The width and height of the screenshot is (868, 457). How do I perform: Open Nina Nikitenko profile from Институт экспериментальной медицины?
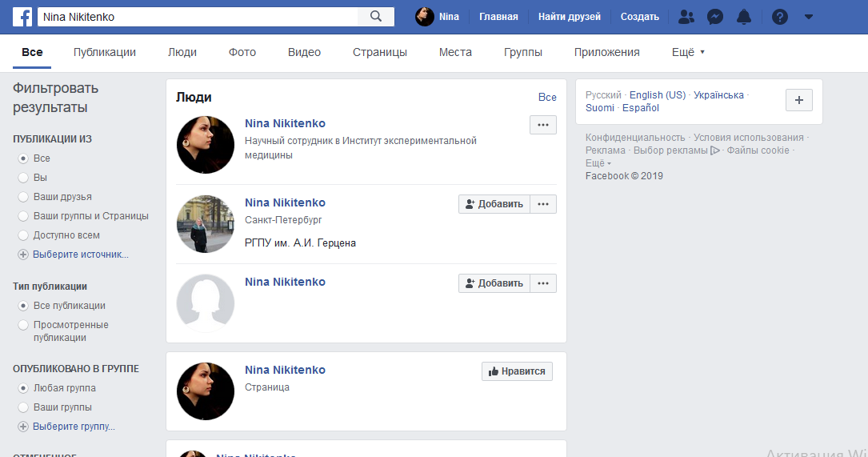tap(285, 123)
